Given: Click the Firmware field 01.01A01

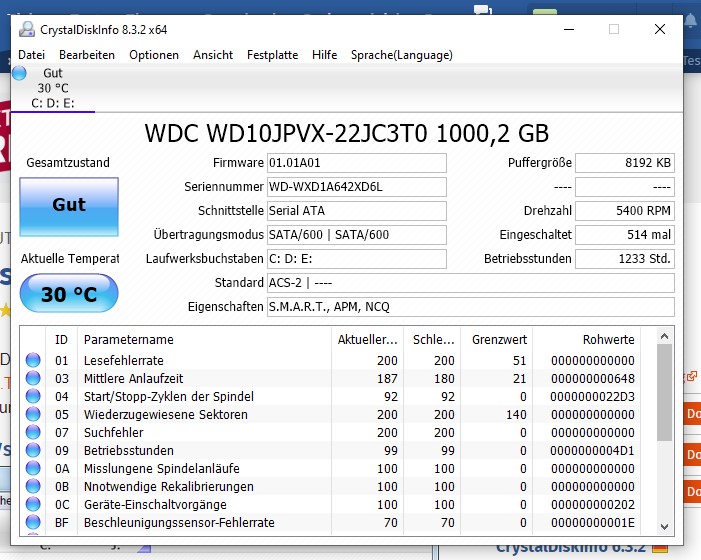Looking at the screenshot, I should click(x=357, y=163).
